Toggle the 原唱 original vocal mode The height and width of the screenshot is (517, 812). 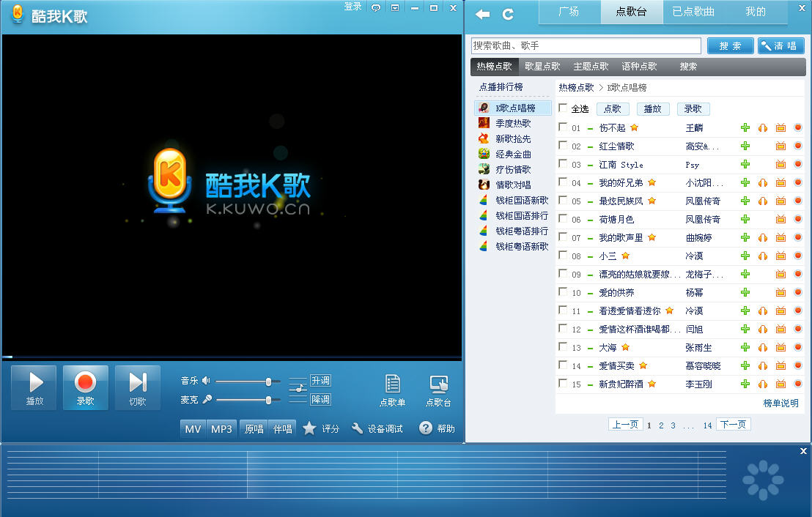254,428
